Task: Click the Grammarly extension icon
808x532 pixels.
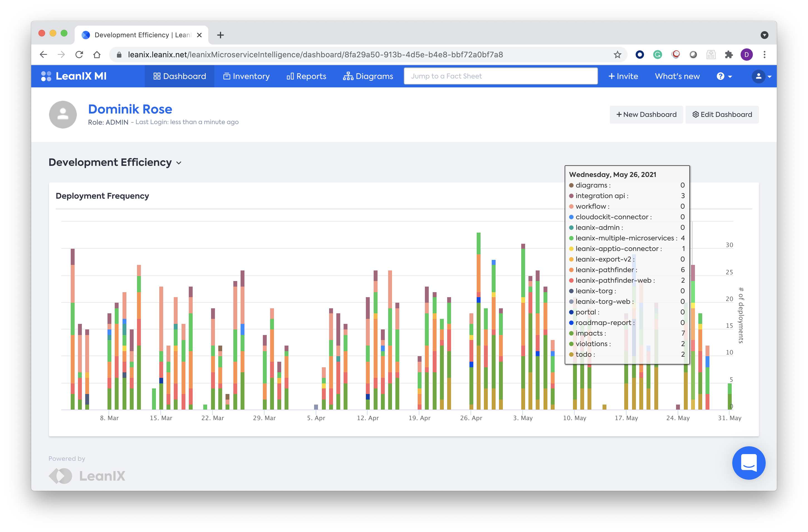Action: 657,55
